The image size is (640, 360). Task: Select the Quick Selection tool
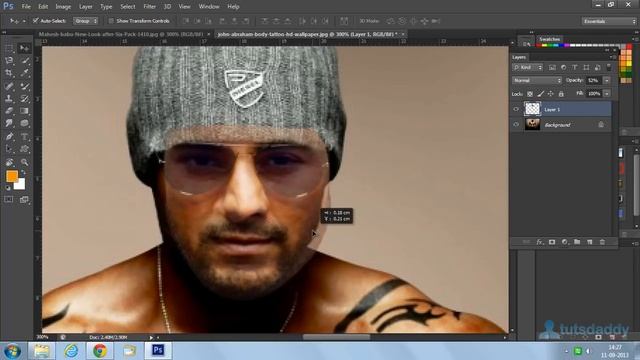point(24,61)
